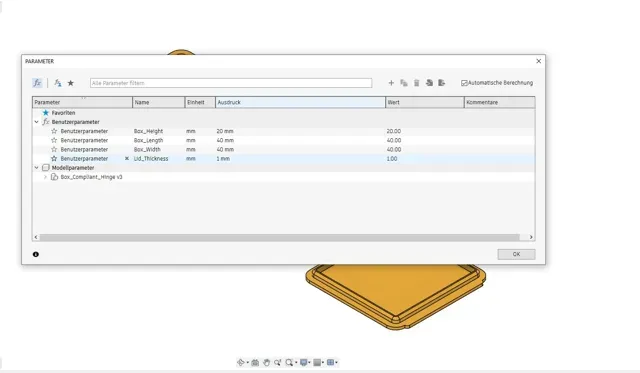Select the Zoom tool with magnifier
This screenshot has width=640, height=373.
[x=278, y=362]
